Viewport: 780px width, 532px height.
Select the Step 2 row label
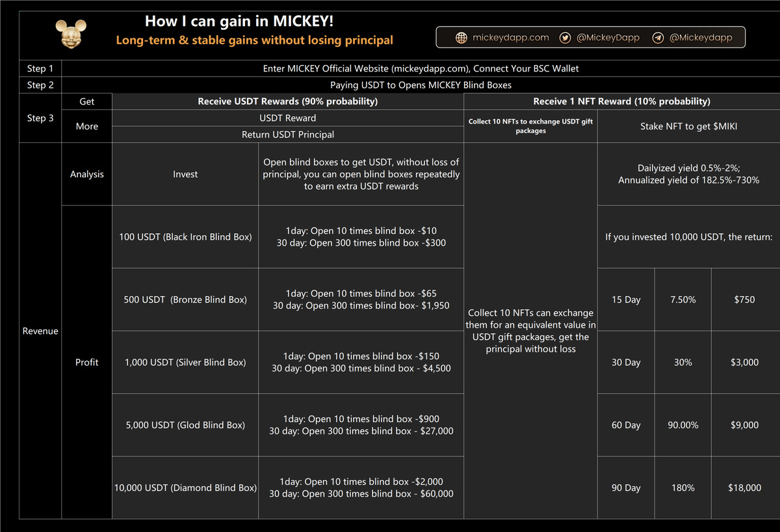[40, 85]
